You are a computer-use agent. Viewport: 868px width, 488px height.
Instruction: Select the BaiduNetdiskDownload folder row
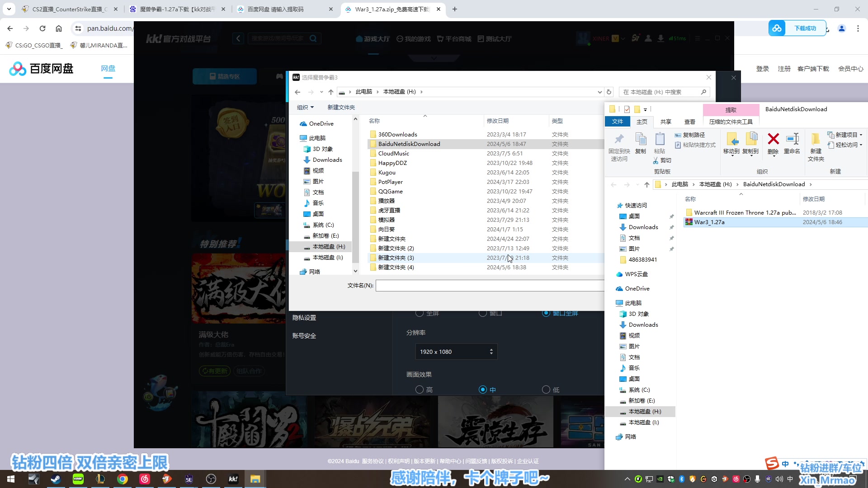pos(486,144)
